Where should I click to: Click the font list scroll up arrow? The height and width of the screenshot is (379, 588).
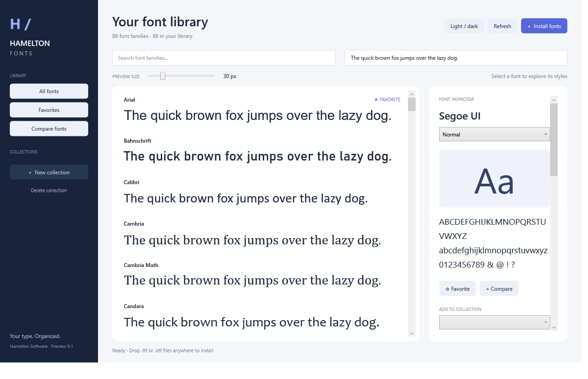pyautogui.click(x=412, y=94)
